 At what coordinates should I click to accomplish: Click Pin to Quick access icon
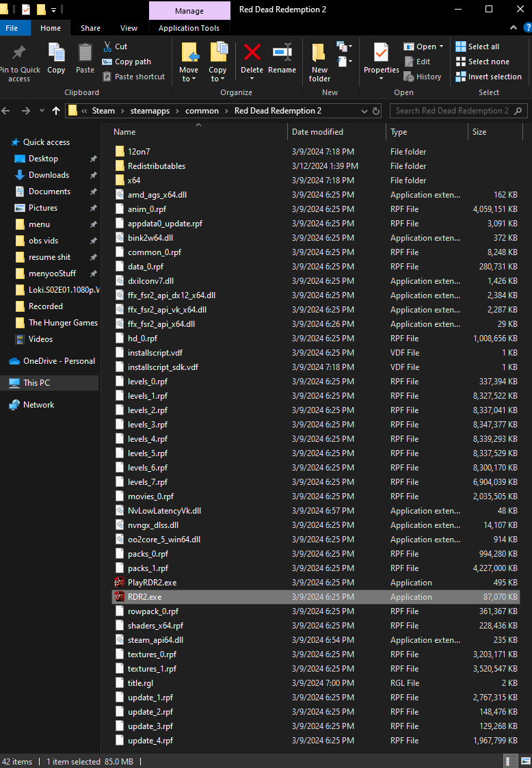tap(19, 53)
